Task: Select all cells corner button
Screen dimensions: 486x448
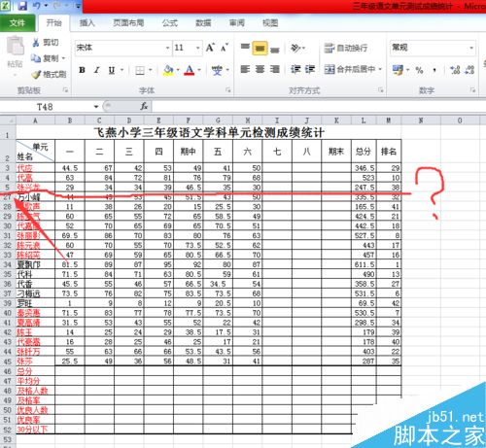Action: 8,121
